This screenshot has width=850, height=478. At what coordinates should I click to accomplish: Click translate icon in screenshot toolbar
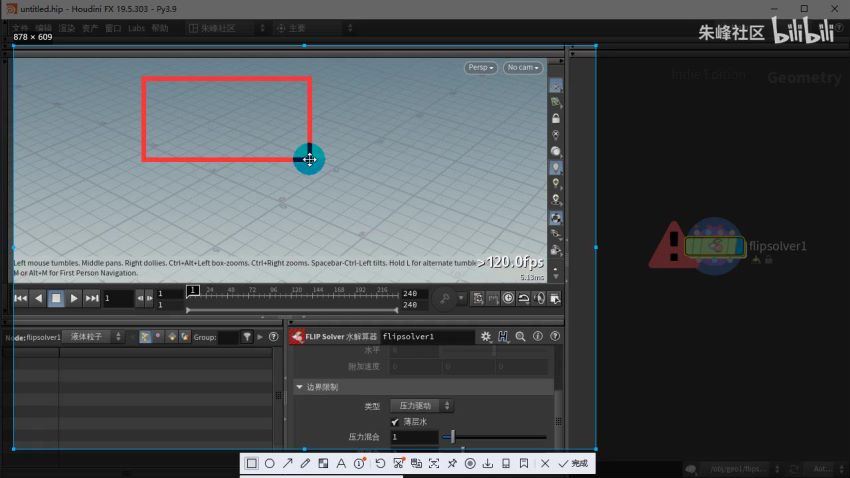(416, 463)
